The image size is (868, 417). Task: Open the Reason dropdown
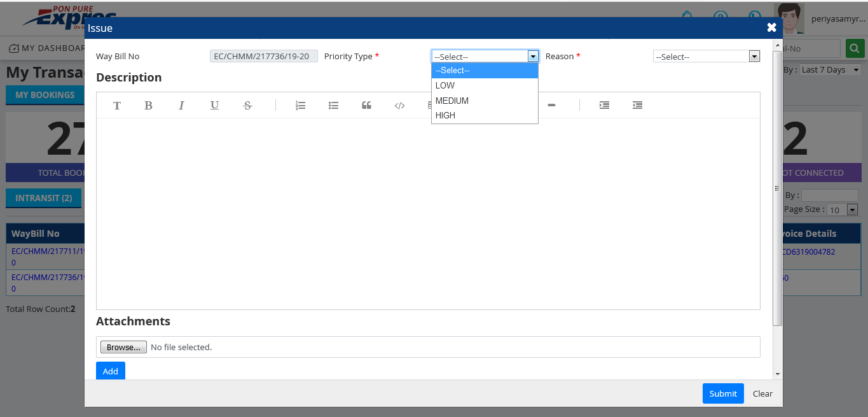coord(706,57)
